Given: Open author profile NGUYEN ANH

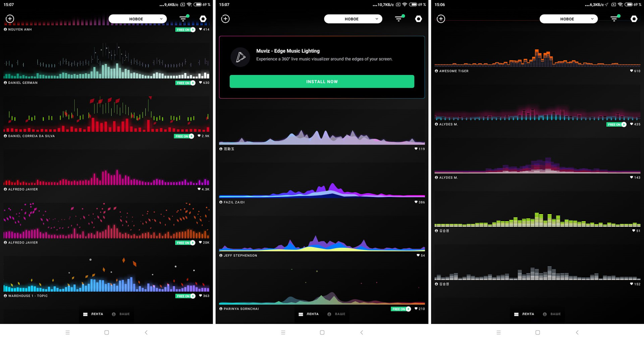Looking at the screenshot, I should [18, 30].
